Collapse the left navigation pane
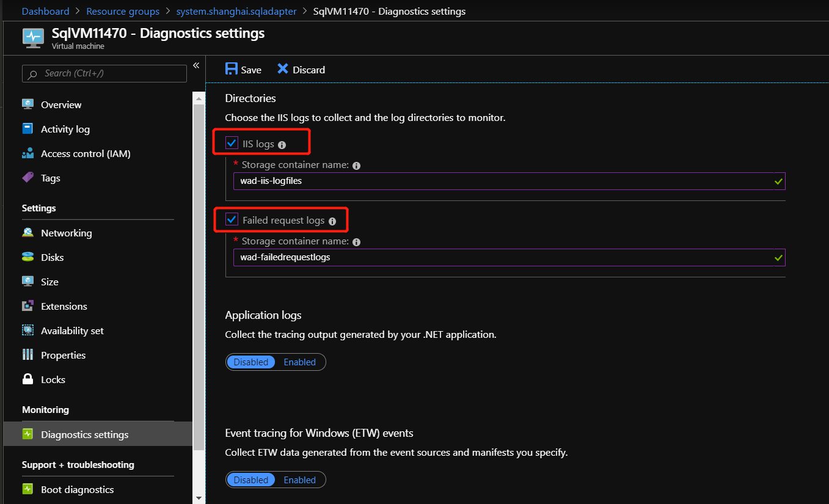829x504 pixels. pyautogui.click(x=196, y=65)
